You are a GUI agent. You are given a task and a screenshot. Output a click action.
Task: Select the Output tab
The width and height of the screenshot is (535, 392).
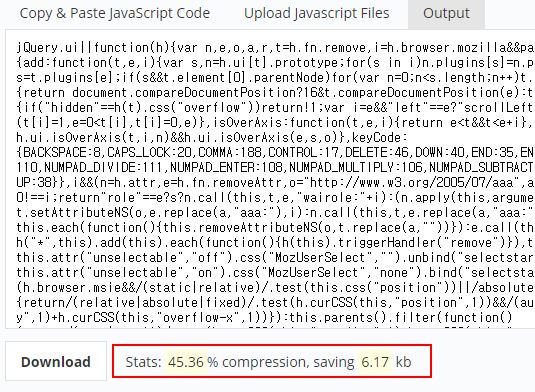click(446, 14)
